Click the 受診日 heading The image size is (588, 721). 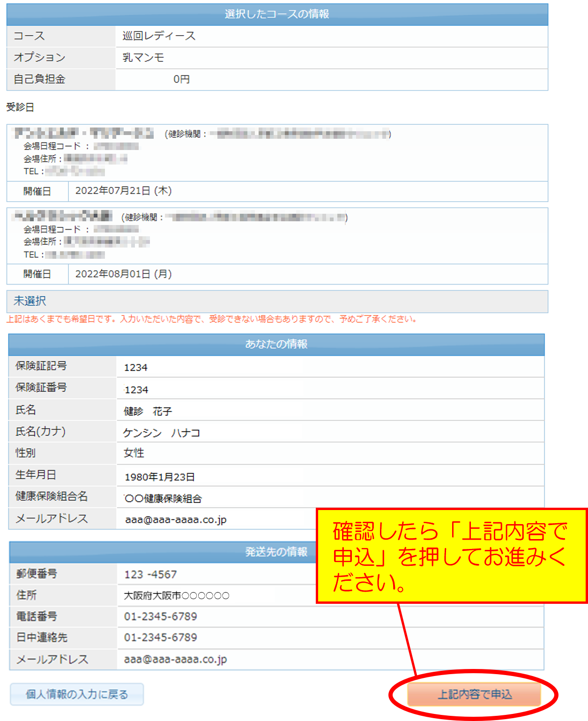pos(20,107)
